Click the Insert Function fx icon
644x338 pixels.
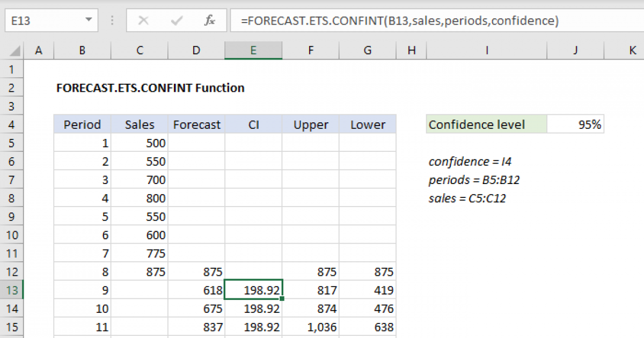(x=209, y=20)
